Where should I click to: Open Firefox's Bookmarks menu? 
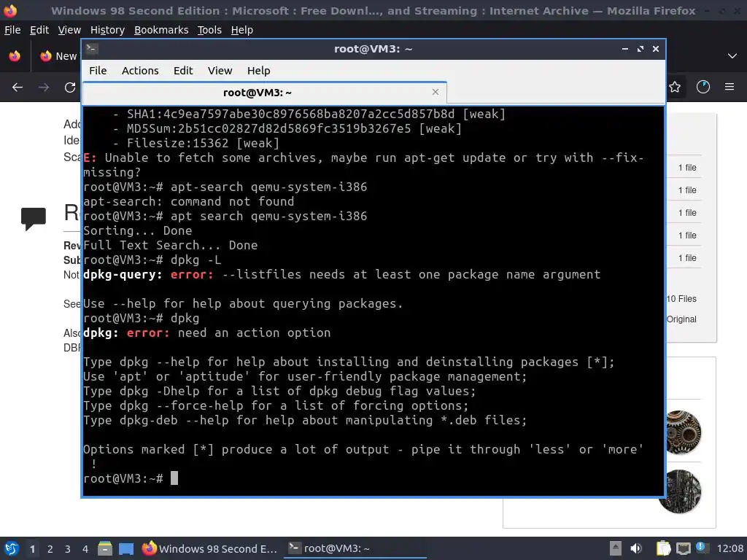(x=161, y=30)
